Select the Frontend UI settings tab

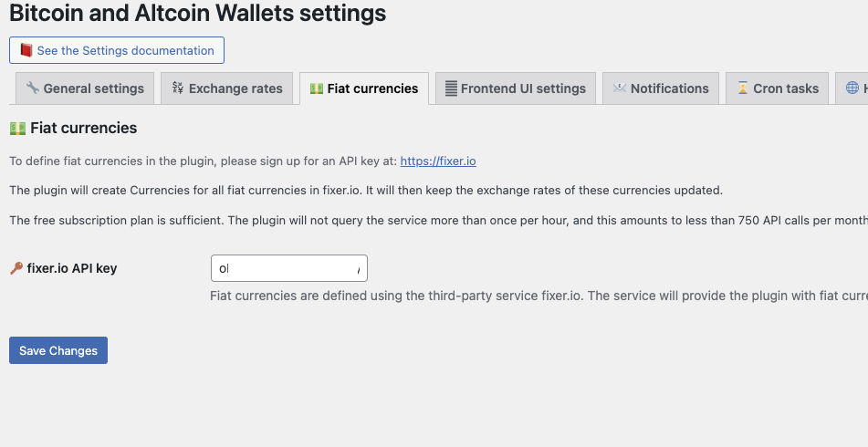pyautogui.click(x=516, y=88)
